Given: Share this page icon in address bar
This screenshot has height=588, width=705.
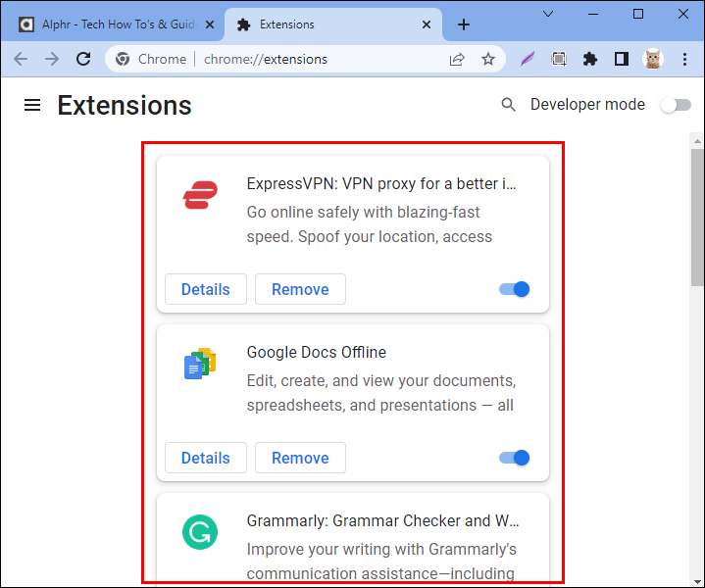Looking at the screenshot, I should coord(457,60).
